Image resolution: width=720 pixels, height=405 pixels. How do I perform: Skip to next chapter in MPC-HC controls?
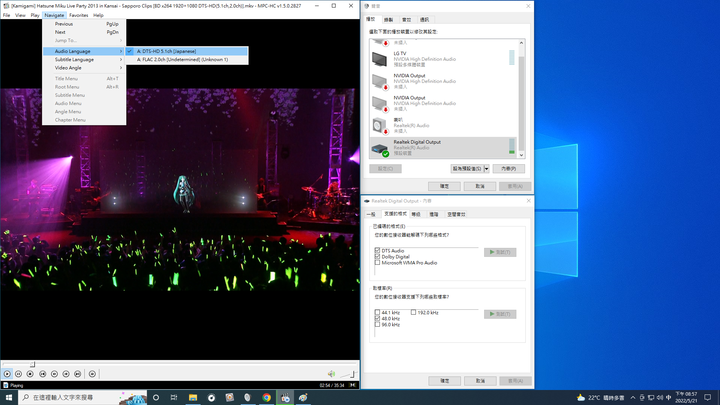tap(78, 374)
